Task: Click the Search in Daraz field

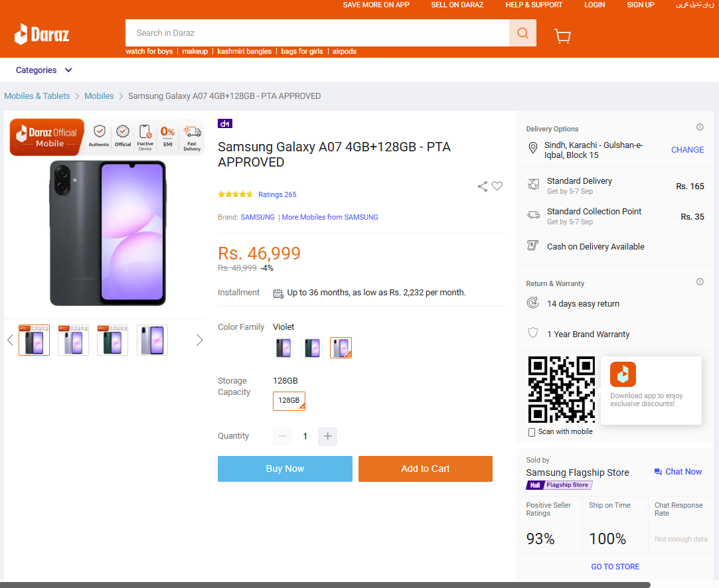Action: [x=317, y=33]
